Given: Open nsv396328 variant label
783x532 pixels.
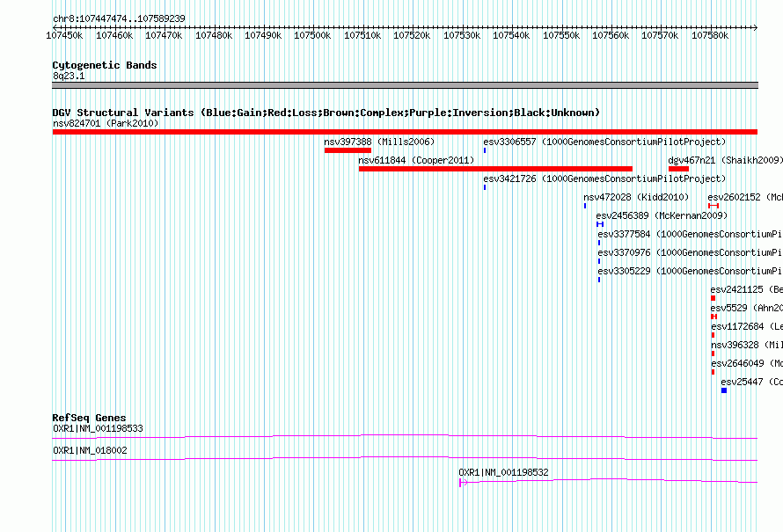Looking at the screenshot, I should click(x=747, y=345).
